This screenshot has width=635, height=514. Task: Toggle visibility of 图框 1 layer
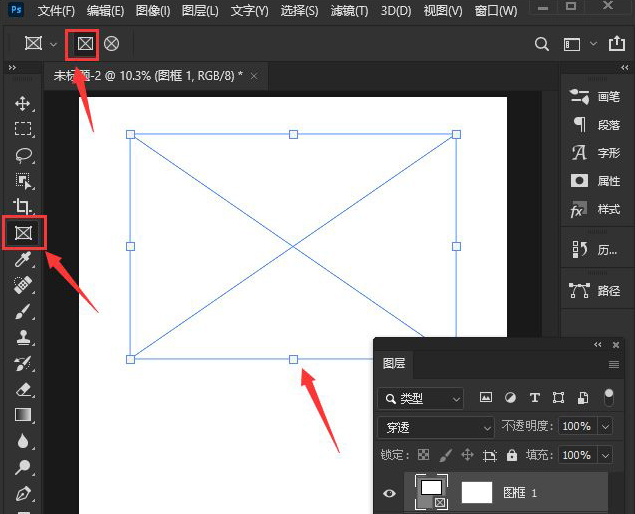pyautogui.click(x=390, y=493)
